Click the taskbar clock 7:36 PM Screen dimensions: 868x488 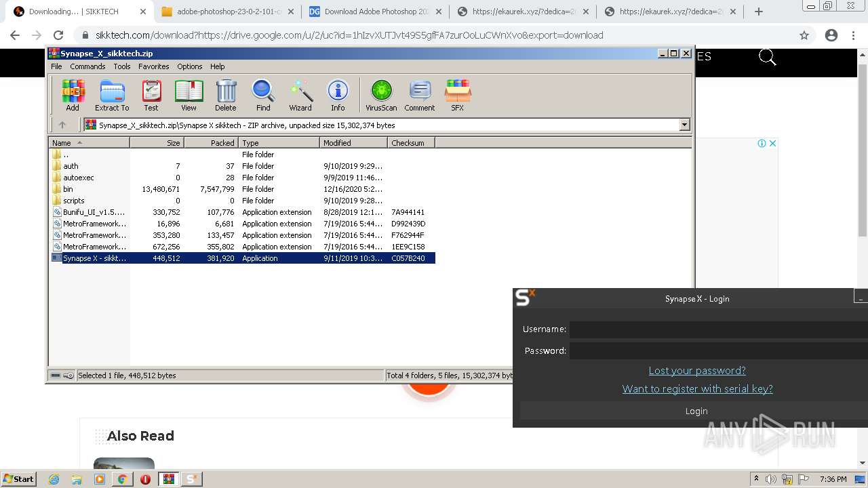tap(833, 479)
